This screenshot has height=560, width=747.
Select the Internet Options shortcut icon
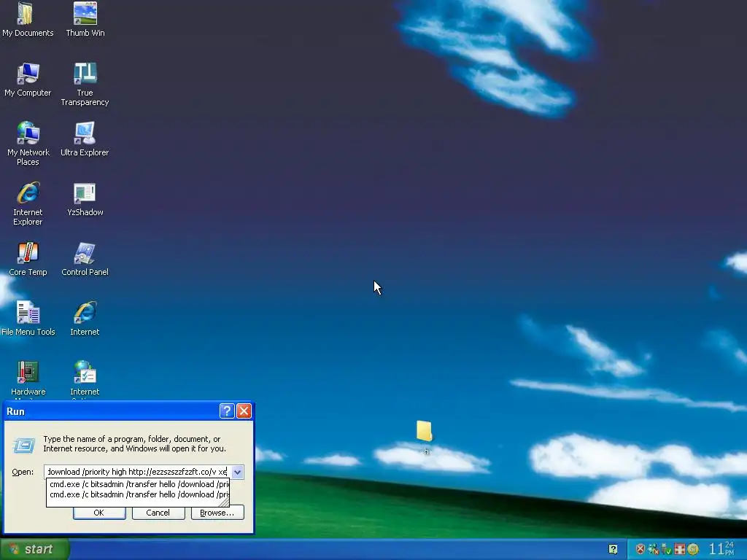(x=85, y=378)
